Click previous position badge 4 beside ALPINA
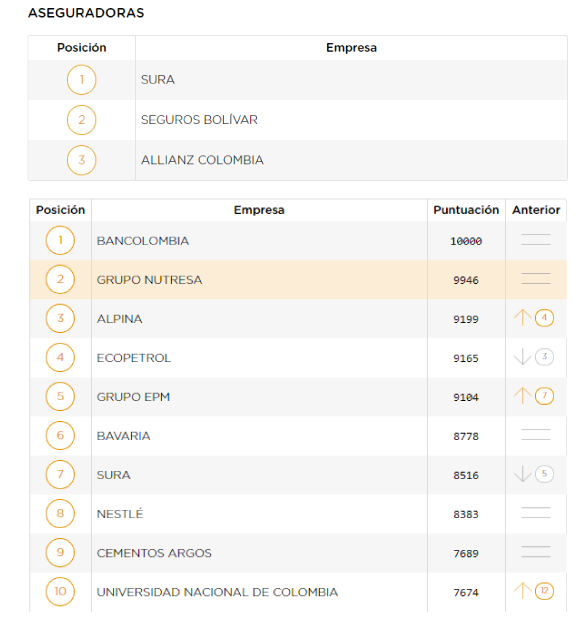Viewport: 585px width, 625px height. (544, 318)
